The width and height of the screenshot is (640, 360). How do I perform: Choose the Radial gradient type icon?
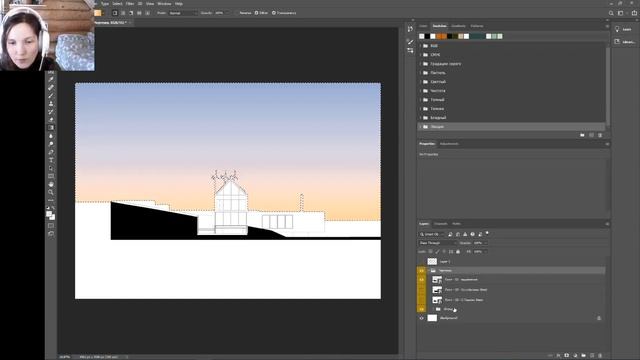[123, 13]
